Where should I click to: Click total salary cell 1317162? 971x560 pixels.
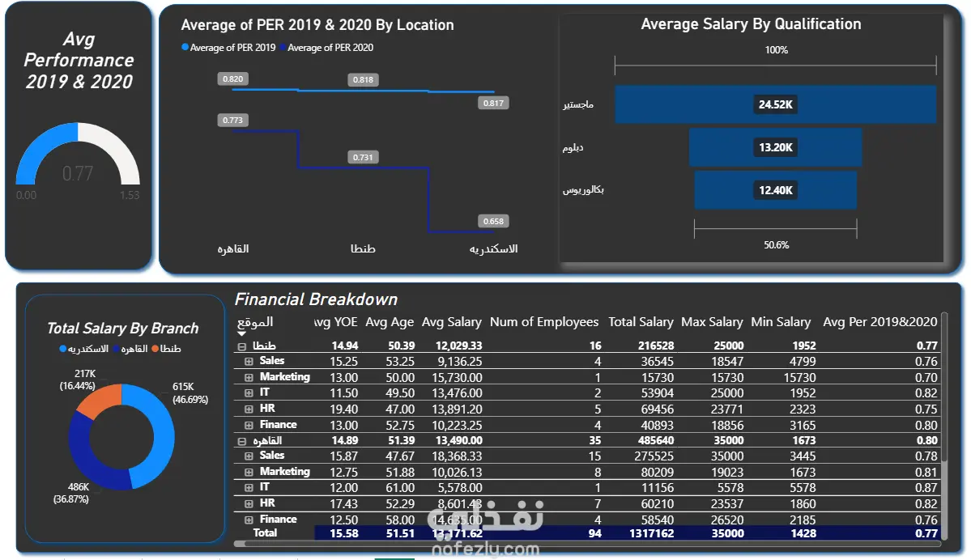tap(651, 533)
